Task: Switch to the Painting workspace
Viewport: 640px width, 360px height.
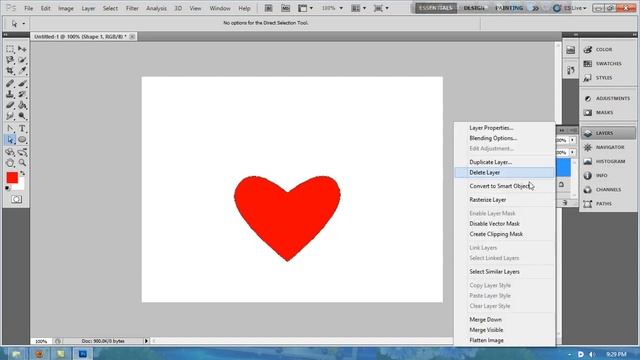Action: (509, 8)
